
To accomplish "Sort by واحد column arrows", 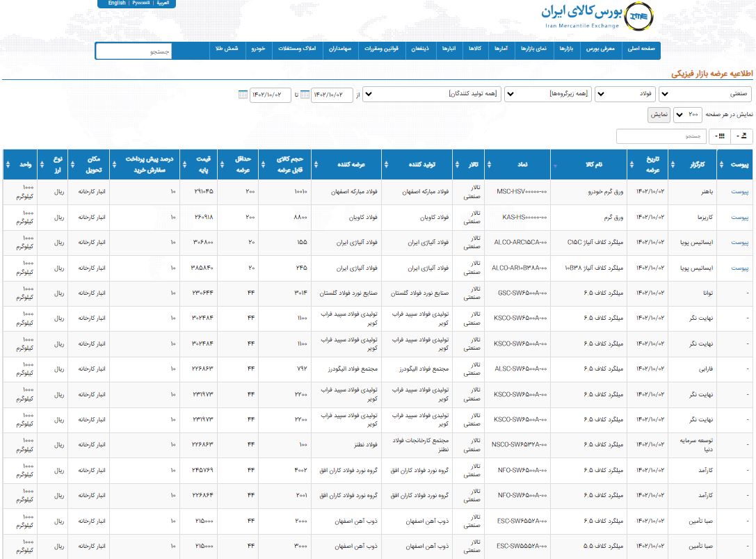I will click(8, 164).
